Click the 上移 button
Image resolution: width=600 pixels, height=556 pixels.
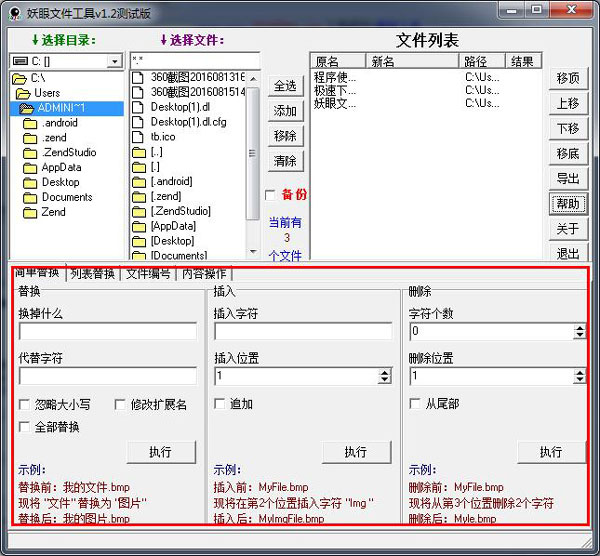(x=568, y=104)
